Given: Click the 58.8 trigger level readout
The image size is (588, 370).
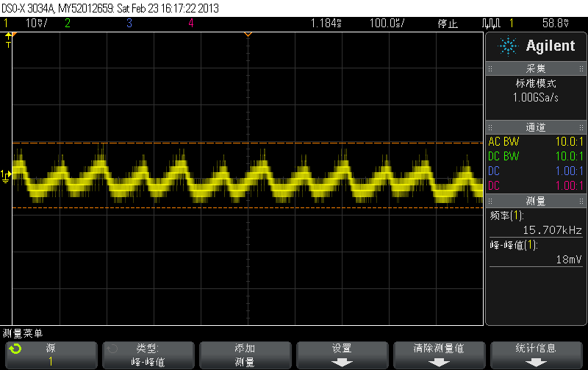Looking at the screenshot, I should coord(556,24).
